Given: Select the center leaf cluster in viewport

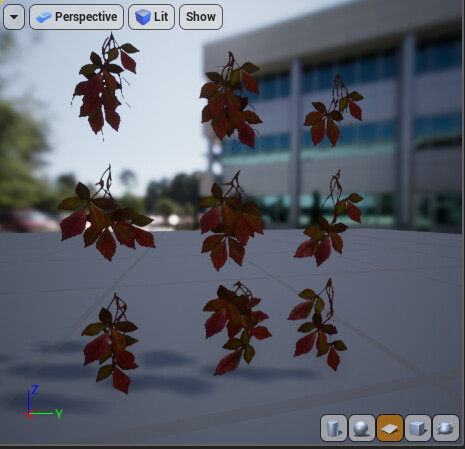Looking at the screenshot, I should click(231, 221).
